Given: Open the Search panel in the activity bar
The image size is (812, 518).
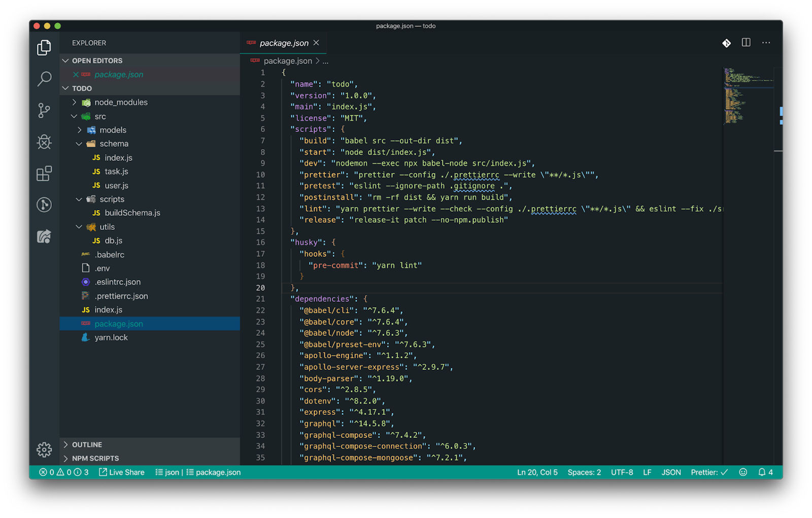Looking at the screenshot, I should click(x=44, y=79).
